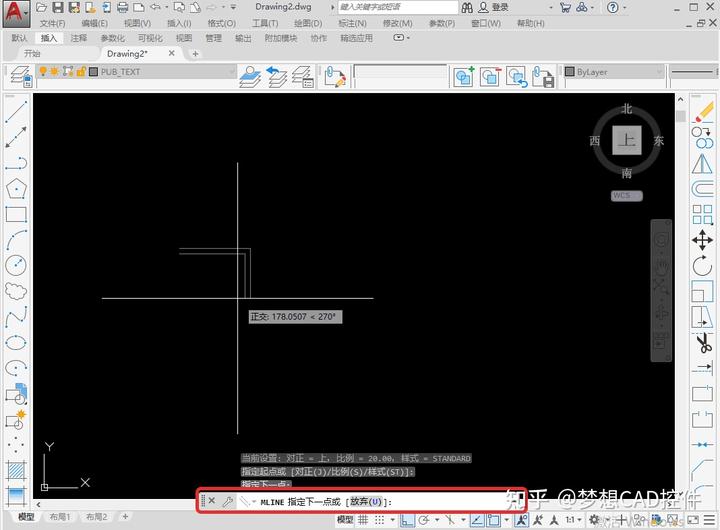Select the Offset tool
This screenshot has width=720, height=530.
702,189
